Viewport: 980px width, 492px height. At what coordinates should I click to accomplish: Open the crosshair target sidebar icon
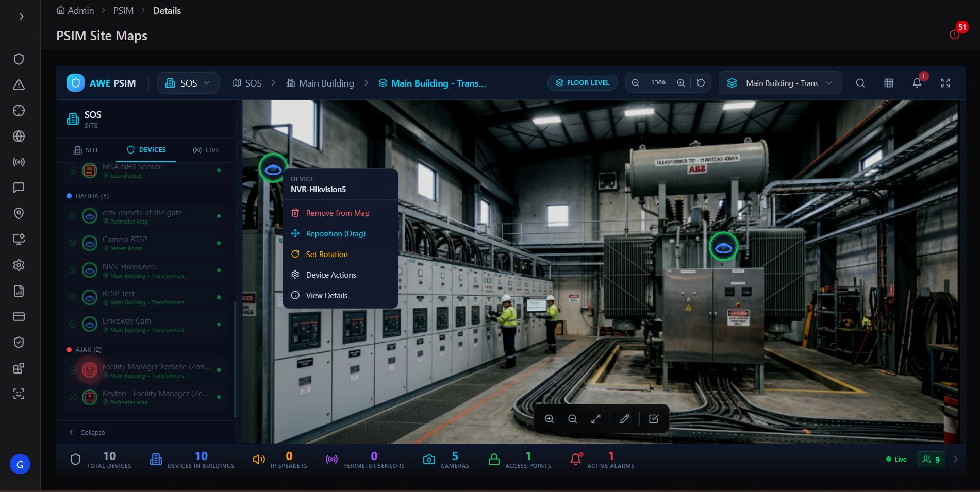[19, 111]
